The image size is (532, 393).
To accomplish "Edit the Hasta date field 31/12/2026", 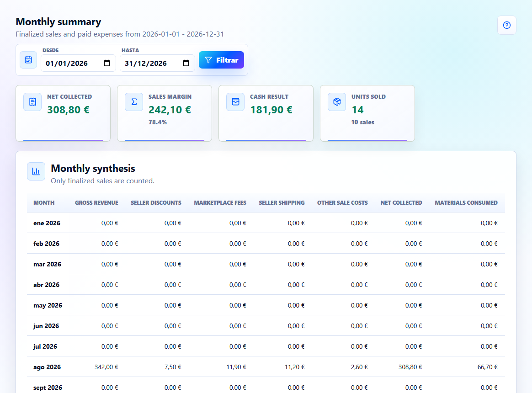I will [x=157, y=63].
